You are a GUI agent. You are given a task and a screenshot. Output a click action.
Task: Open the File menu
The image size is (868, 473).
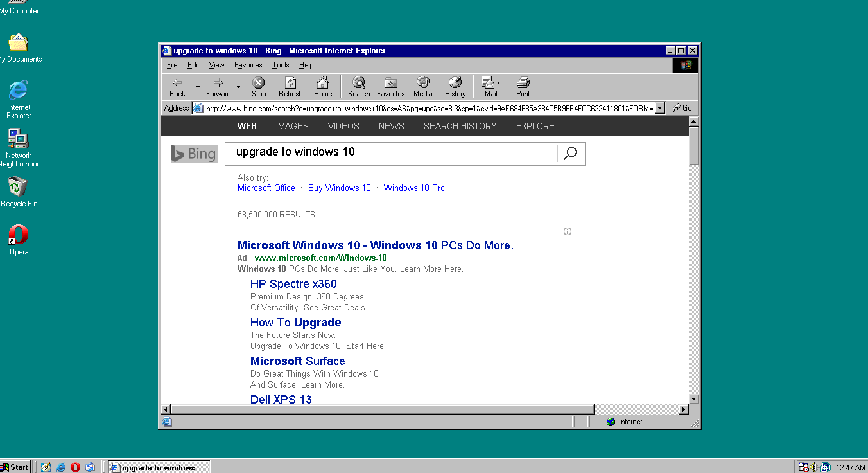click(x=172, y=65)
